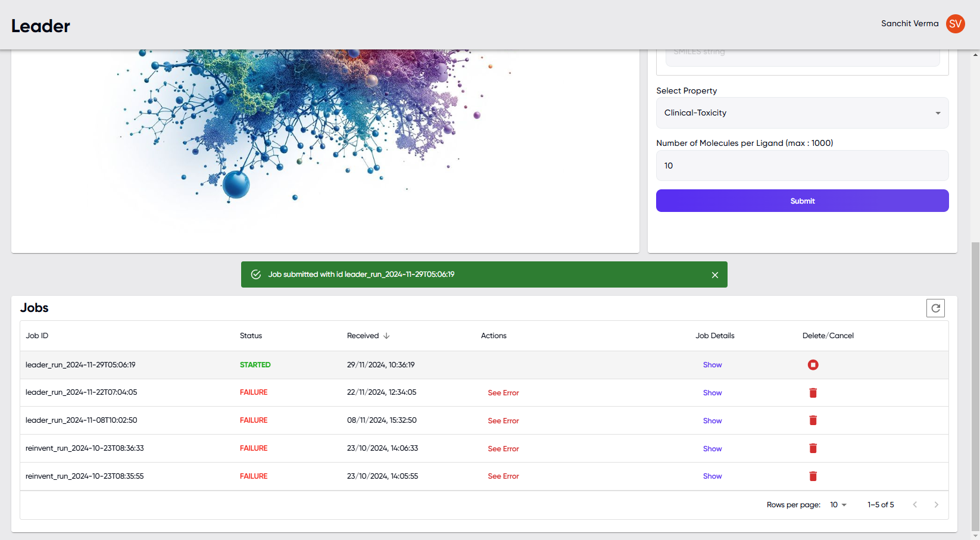Screen dimensions: 980x540
Task: Delete job reinvent_run_2024-10-23T08:36:33
Action: [813, 448]
